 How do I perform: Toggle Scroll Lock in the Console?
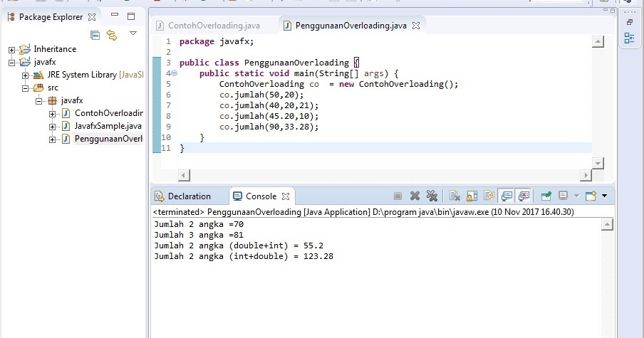(472, 196)
